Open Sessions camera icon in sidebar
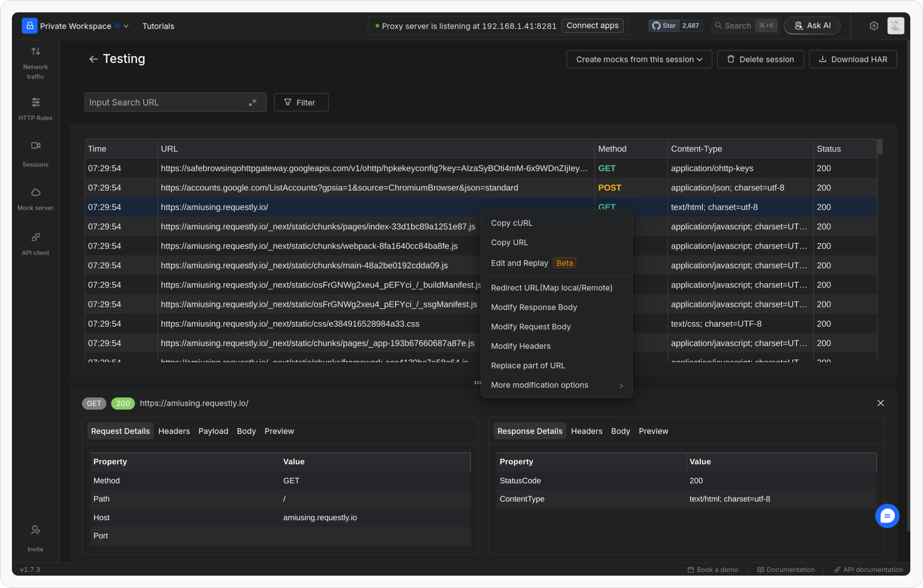The image size is (923, 588). [35, 146]
